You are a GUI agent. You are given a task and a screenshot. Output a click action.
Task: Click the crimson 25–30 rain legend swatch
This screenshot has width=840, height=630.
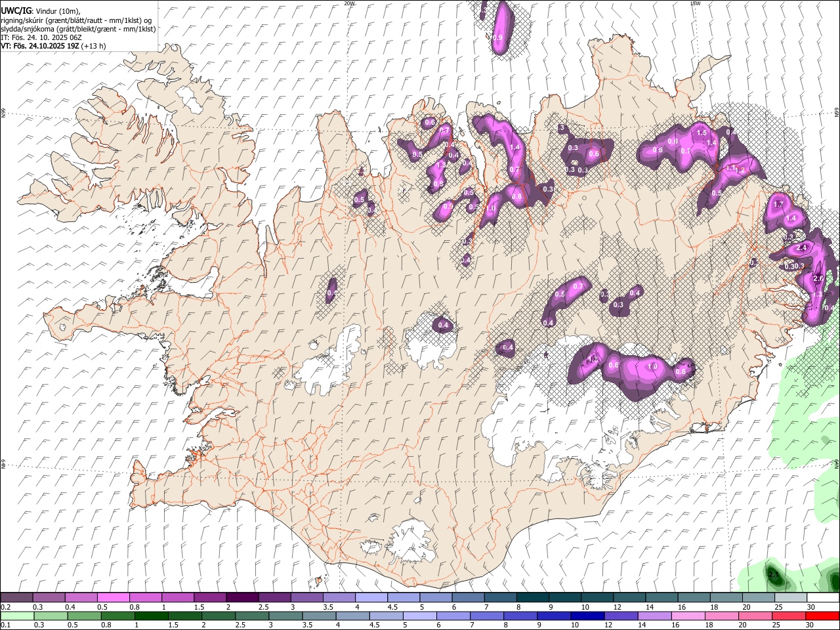(789, 616)
